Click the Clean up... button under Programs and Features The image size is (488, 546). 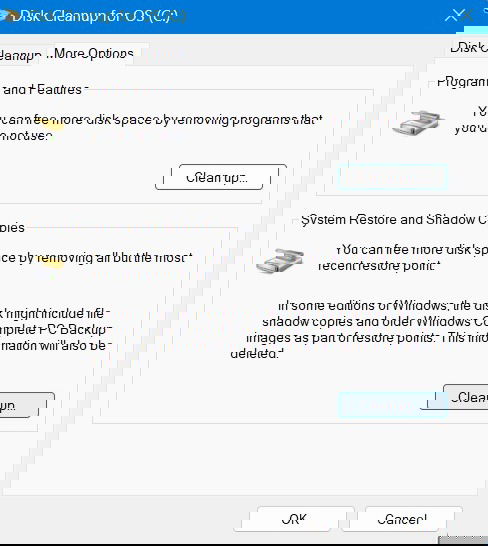pyautogui.click(x=217, y=178)
